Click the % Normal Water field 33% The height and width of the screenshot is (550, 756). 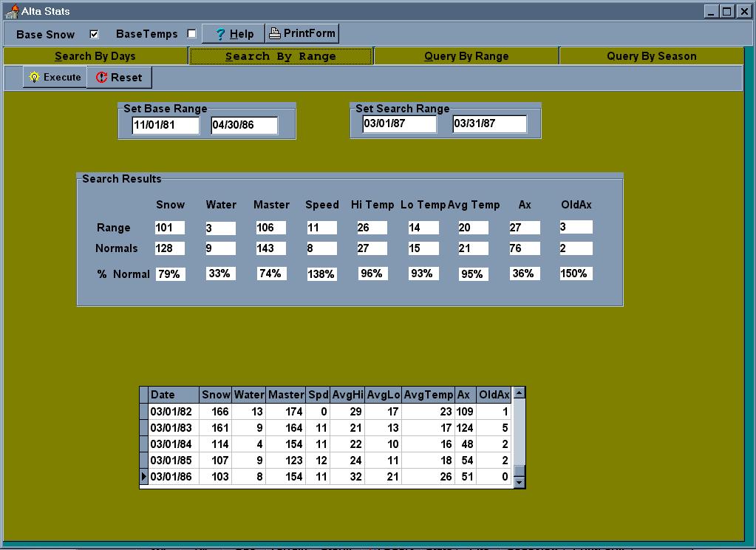(221, 274)
